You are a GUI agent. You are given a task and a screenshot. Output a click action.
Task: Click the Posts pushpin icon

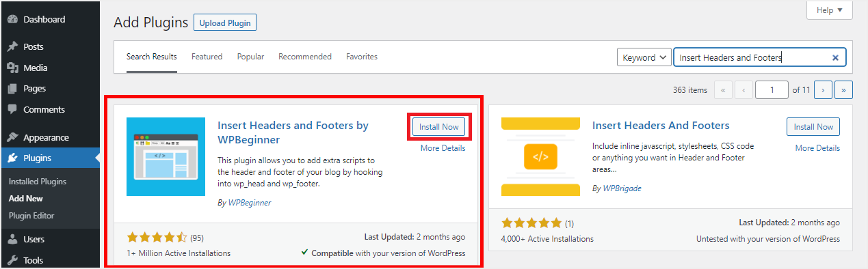click(12, 47)
